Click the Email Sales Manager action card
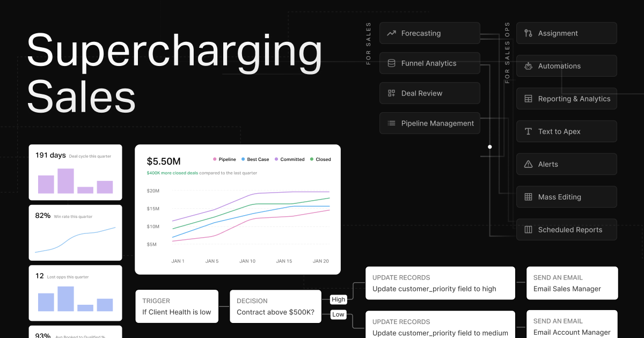Viewport: 644px width, 338px height. (x=572, y=283)
